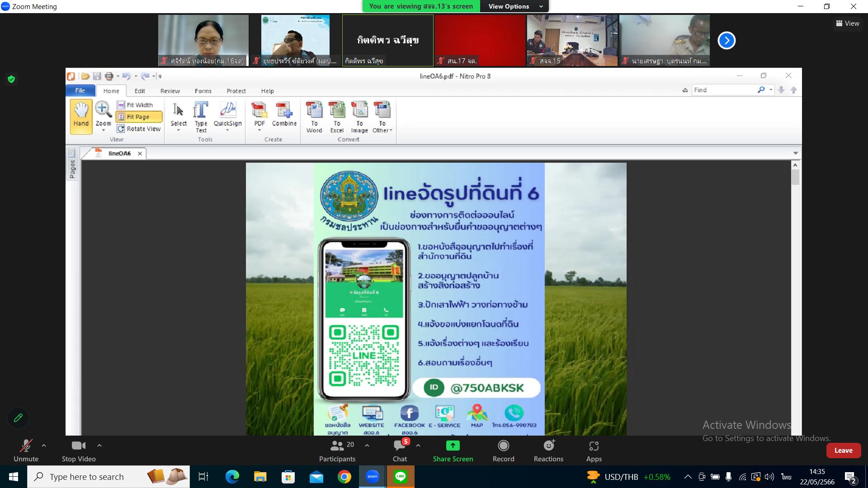The width and height of the screenshot is (868, 488).
Task: Select the Hand tool in Nitro Pro
Action: (81, 117)
